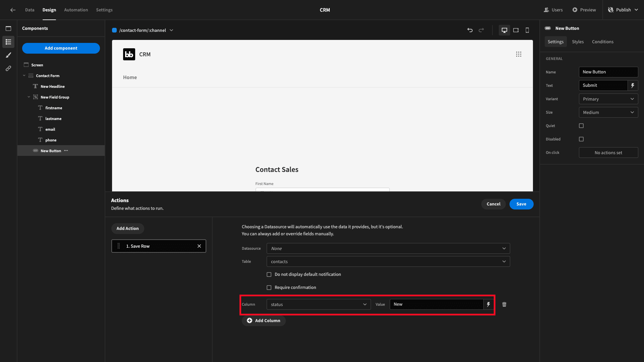
Task: Click the No actions set button
Action: pos(608,153)
